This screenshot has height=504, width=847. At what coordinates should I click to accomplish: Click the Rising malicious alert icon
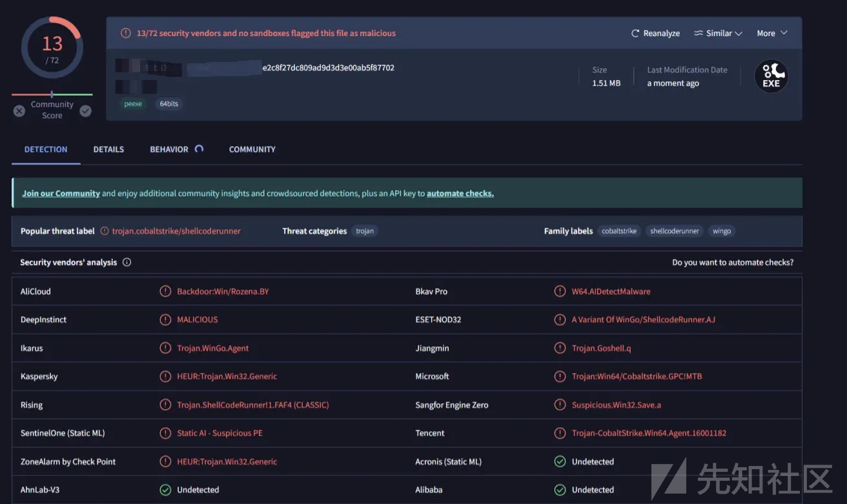(x=165, y=405)
